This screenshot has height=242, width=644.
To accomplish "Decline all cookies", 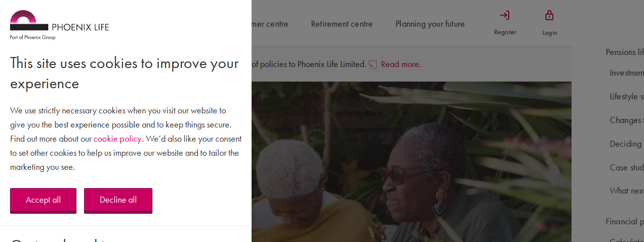I will [118, 200].
